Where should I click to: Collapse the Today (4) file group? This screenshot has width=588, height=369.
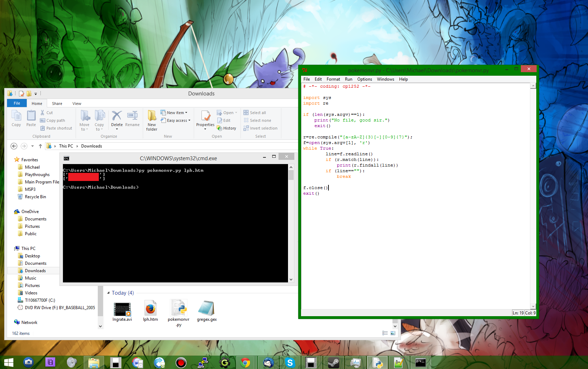108,293
